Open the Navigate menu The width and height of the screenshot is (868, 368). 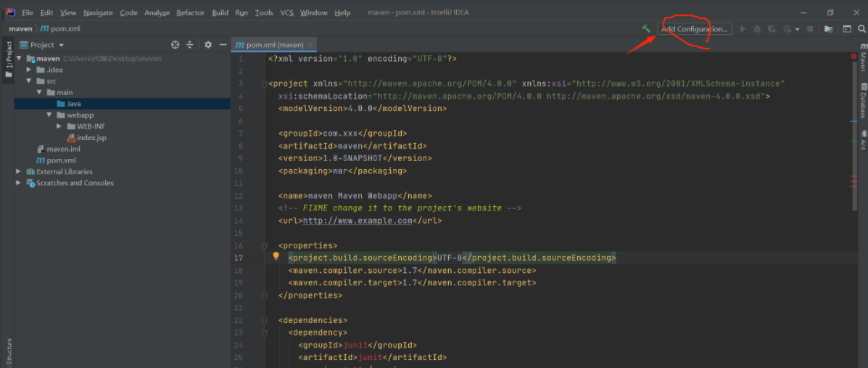point(98,13)
